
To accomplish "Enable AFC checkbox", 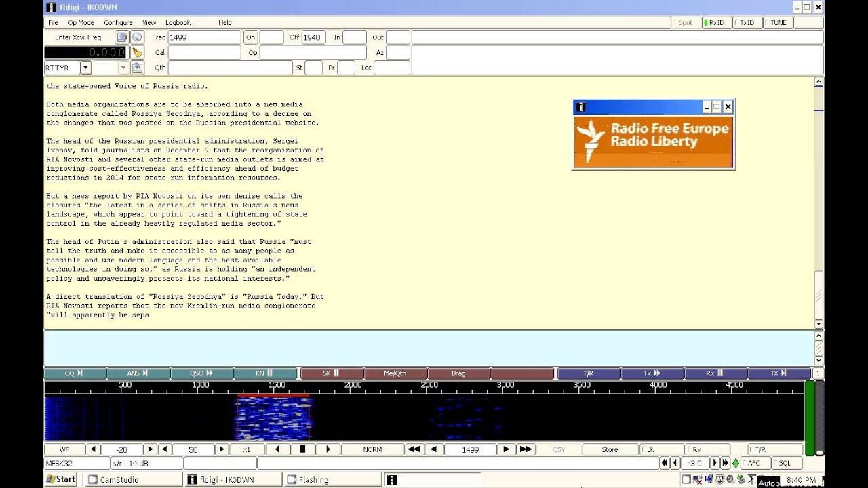I will point(755,463).
